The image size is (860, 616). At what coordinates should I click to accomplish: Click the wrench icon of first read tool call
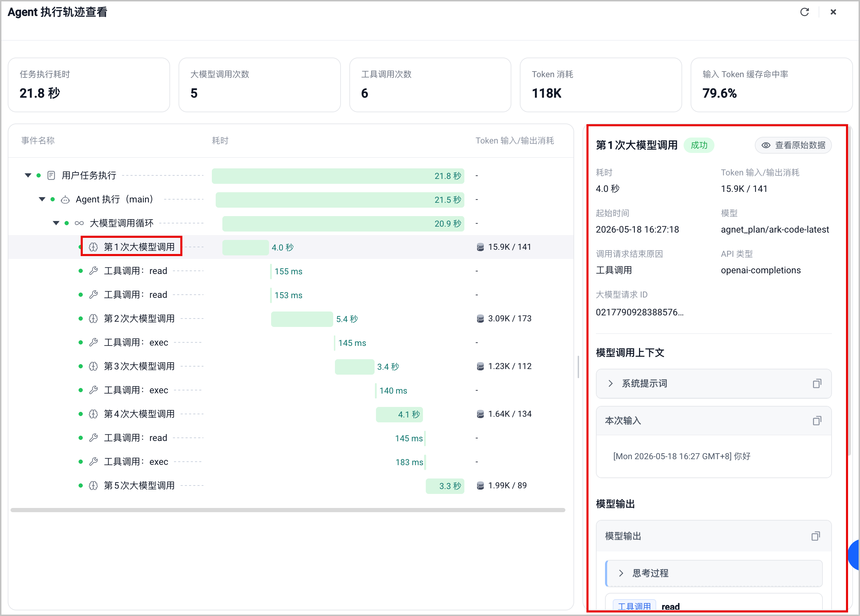click(93, 271)
